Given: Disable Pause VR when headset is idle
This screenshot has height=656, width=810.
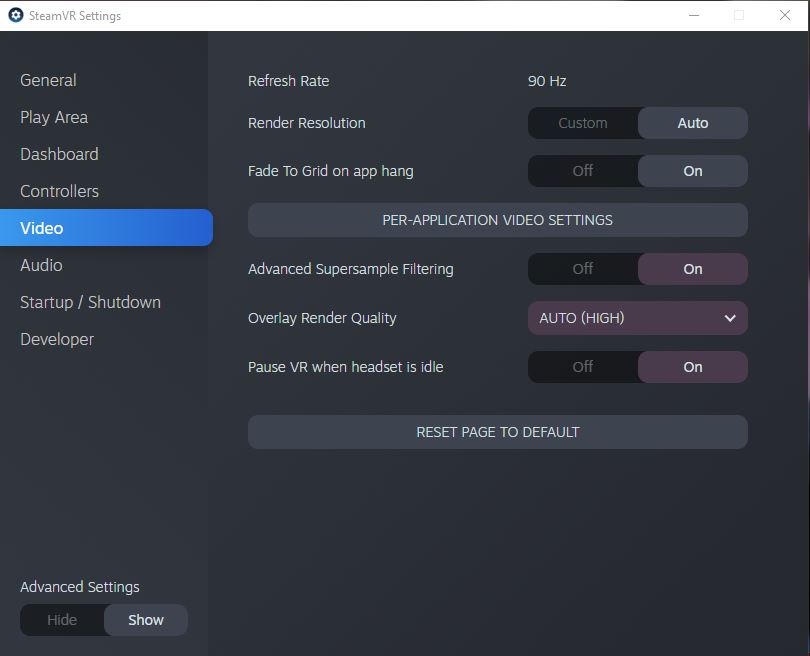Looking at the screenshot, I should point(583,367).
